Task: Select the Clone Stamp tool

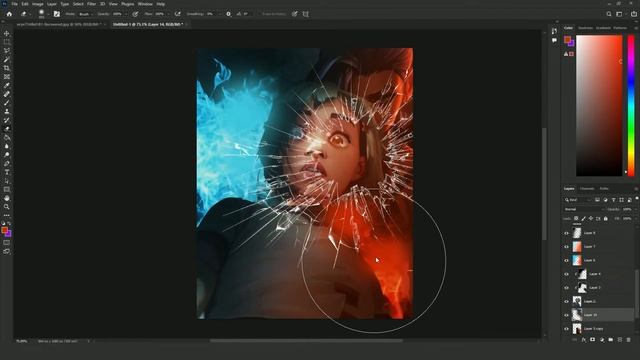Action: (x=7, y=111)
